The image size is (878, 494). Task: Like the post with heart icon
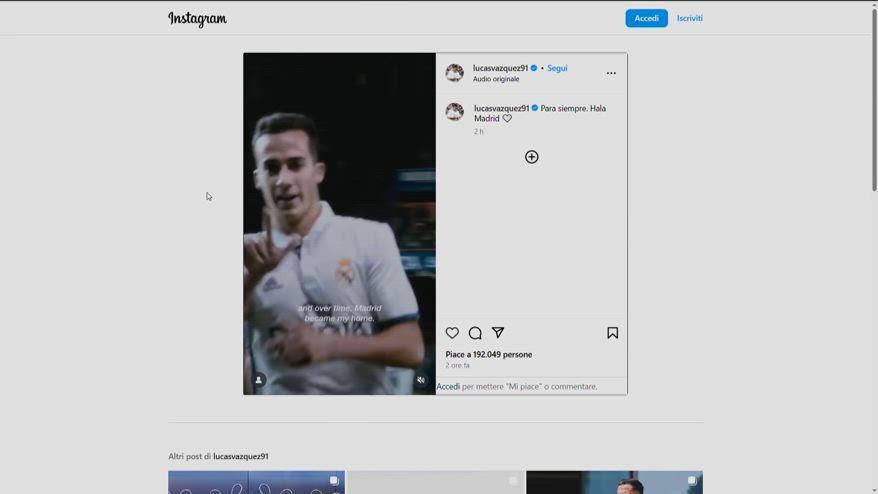pyautogui.click(x=452, y=333)
